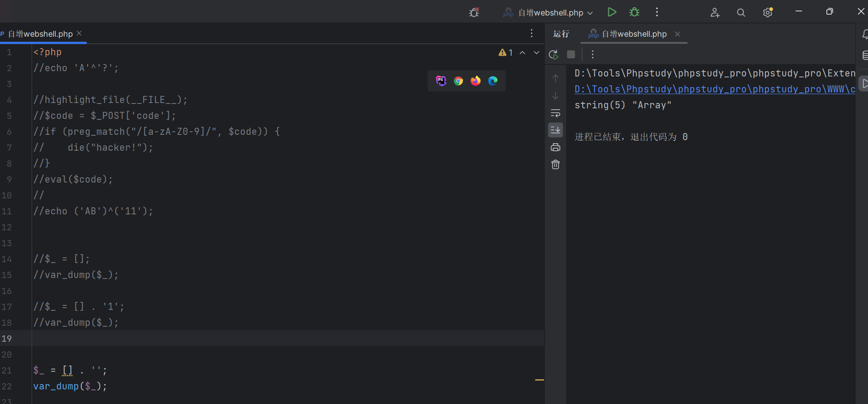
Task: Open the file in Firefox browser
Action: coord(476,81)
